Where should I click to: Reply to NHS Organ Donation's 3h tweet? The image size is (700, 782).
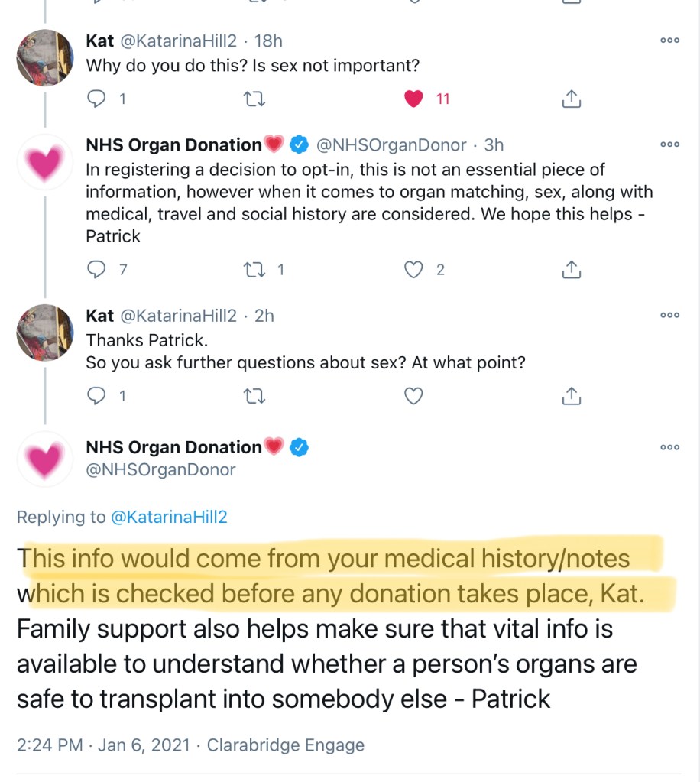[x=96, y=269]
